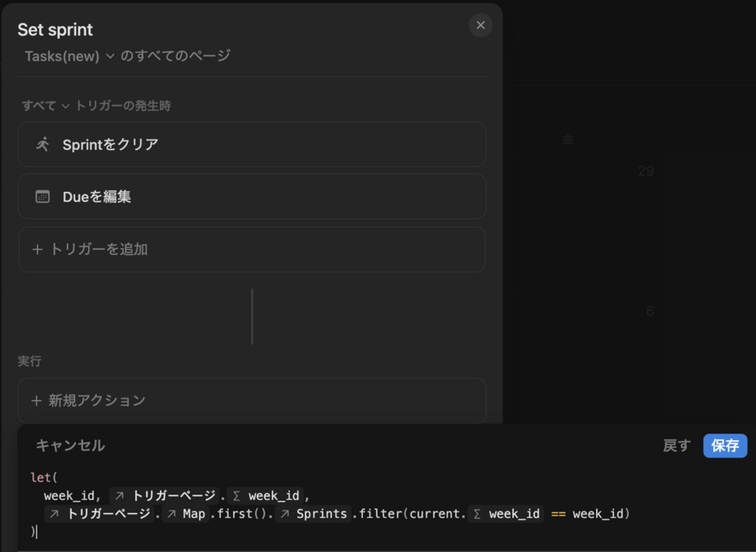Click キャンセル in the formula editor

coord(70,446)
